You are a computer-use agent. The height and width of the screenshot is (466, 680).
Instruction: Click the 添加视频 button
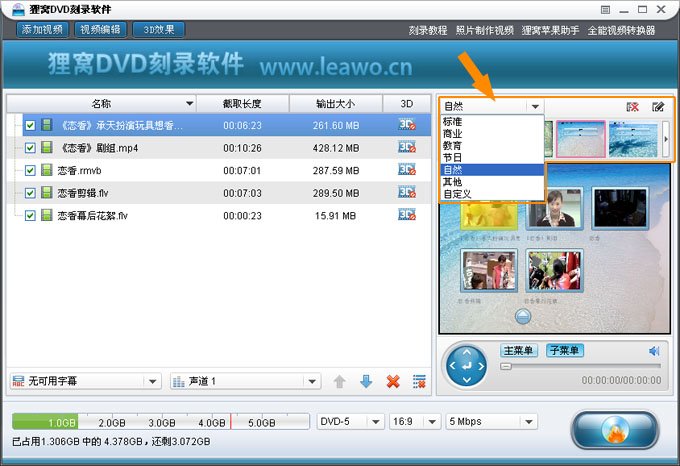click(42, 29)
